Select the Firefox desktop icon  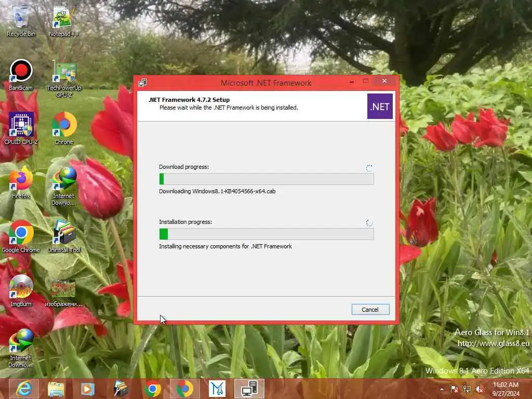21,182
